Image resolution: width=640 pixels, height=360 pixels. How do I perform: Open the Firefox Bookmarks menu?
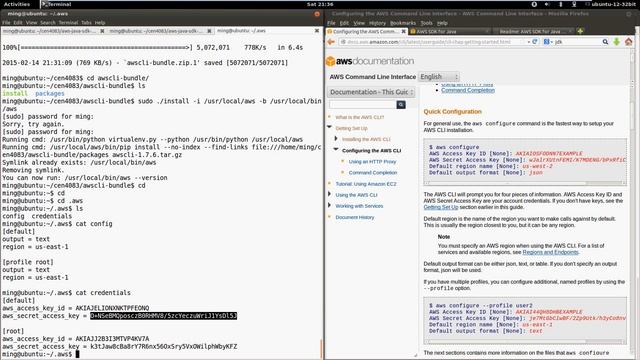pos(403,23)
